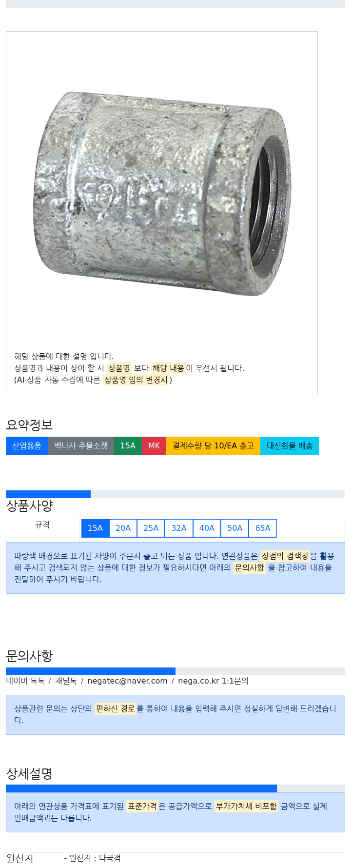Click the yellow 10/EA 출고 badge

click(x=214, y=446)
